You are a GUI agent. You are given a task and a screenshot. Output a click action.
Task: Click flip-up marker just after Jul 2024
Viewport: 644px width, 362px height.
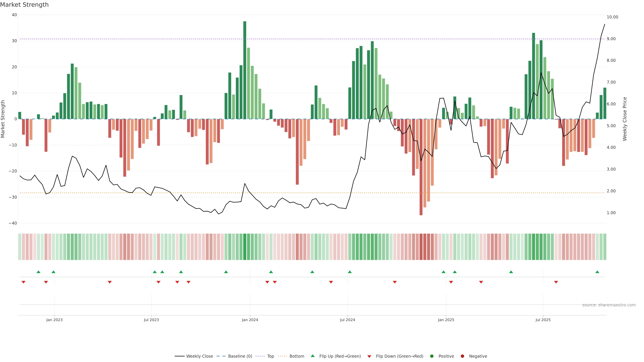[350, 272]
